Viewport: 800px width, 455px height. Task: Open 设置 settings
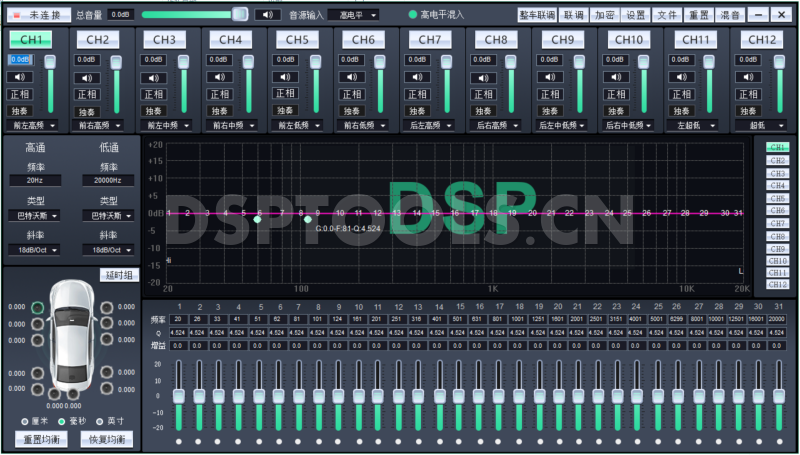point(636,15)
